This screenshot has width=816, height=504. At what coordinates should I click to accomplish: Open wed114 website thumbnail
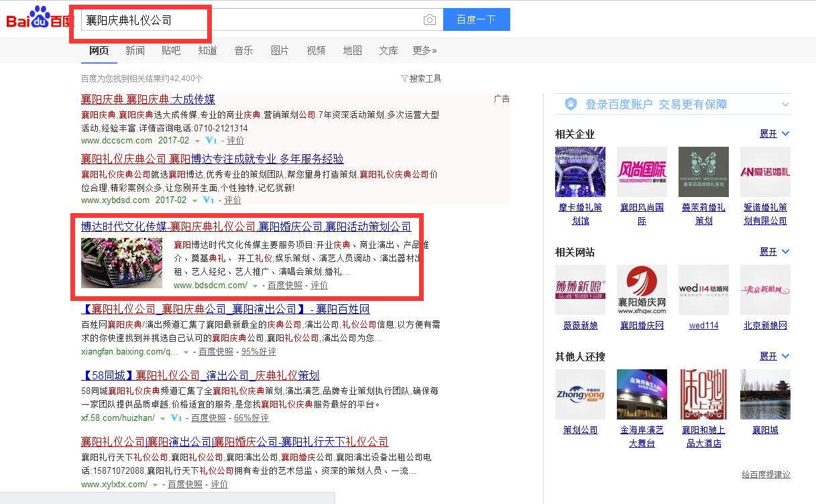703,290
